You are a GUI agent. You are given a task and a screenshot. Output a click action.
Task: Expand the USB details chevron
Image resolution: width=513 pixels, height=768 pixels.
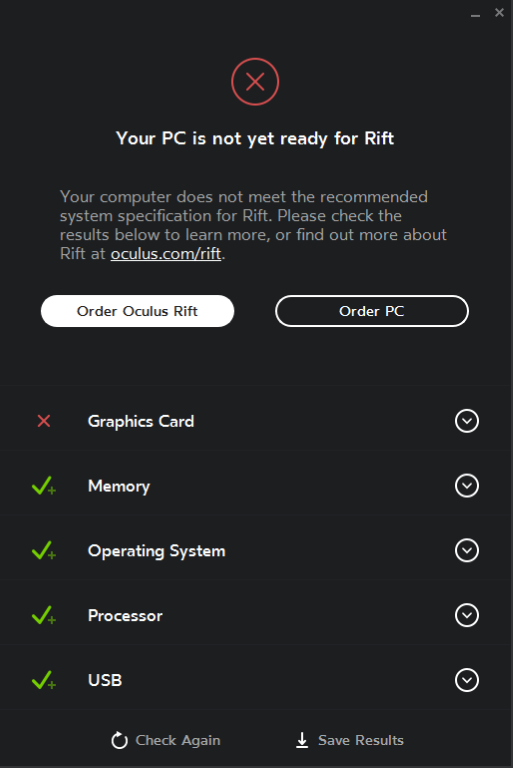pos(466,679)
